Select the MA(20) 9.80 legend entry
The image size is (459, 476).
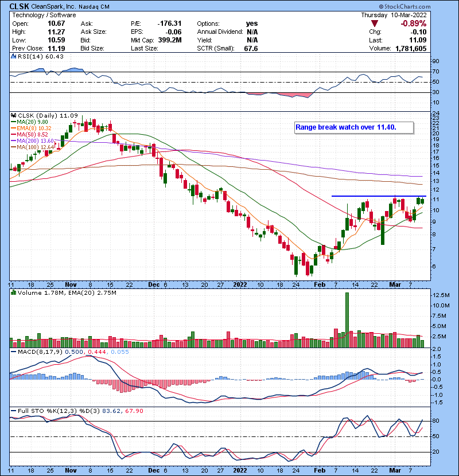(x=29, y=122)
